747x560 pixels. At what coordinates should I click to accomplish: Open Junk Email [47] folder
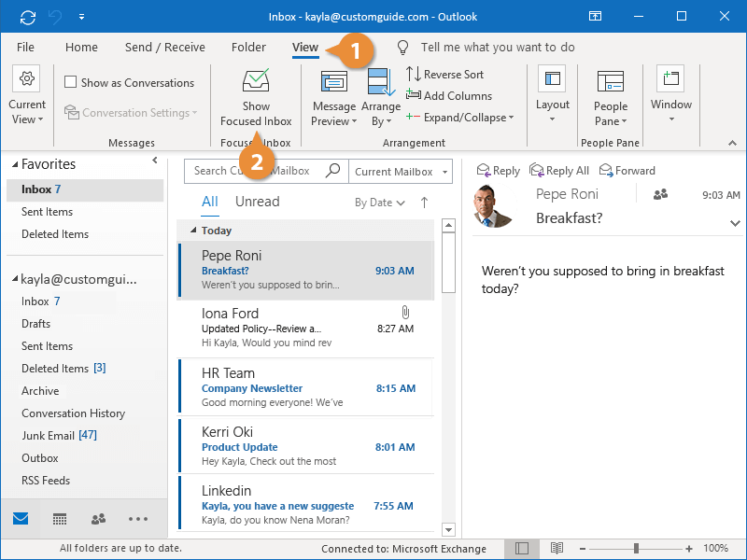[x=59, y=436]
